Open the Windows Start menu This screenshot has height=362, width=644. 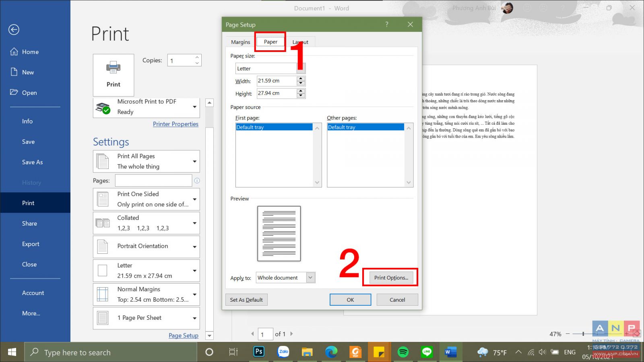click(12, 352)
